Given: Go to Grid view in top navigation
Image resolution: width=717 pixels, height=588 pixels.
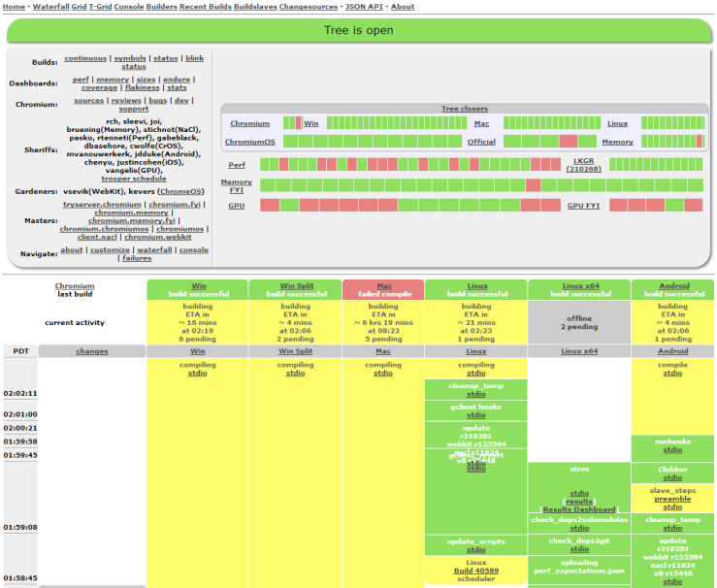Looking at the screenshot, I should click(x=80, y=7).
